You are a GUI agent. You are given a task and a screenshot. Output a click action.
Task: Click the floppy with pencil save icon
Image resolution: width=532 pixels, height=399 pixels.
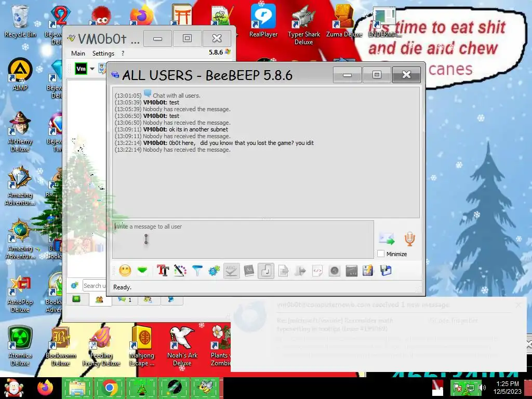coord(368,271)
